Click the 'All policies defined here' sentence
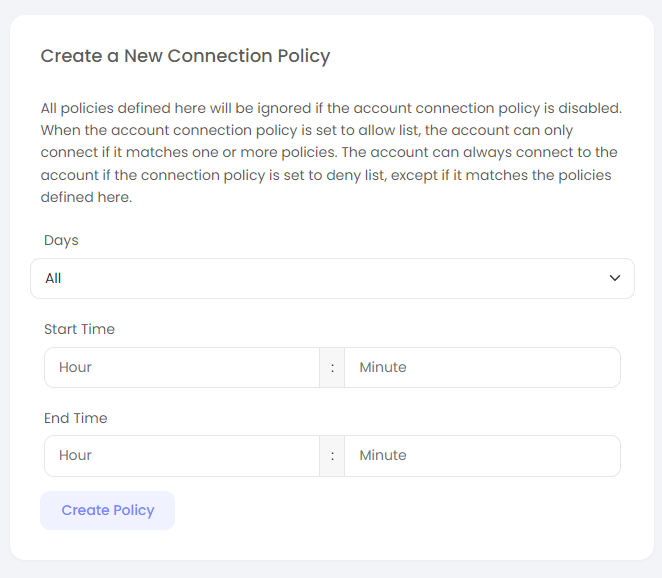The image size is (662, 578). 331,108
